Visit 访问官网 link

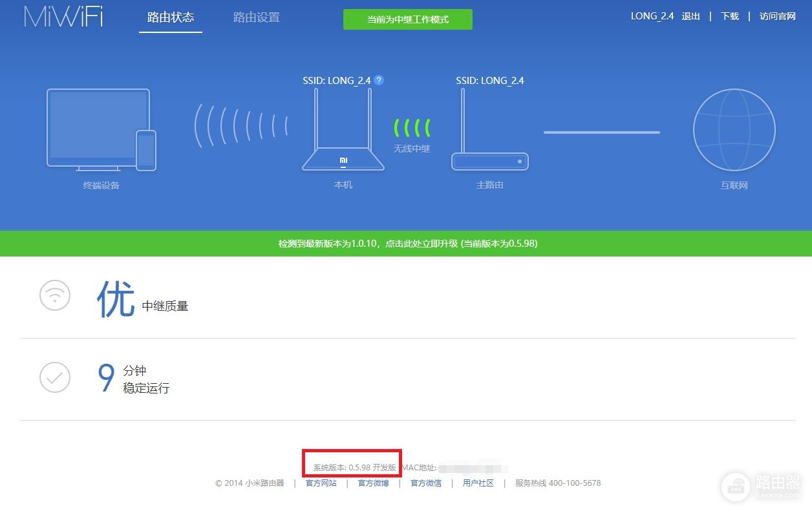778,16
